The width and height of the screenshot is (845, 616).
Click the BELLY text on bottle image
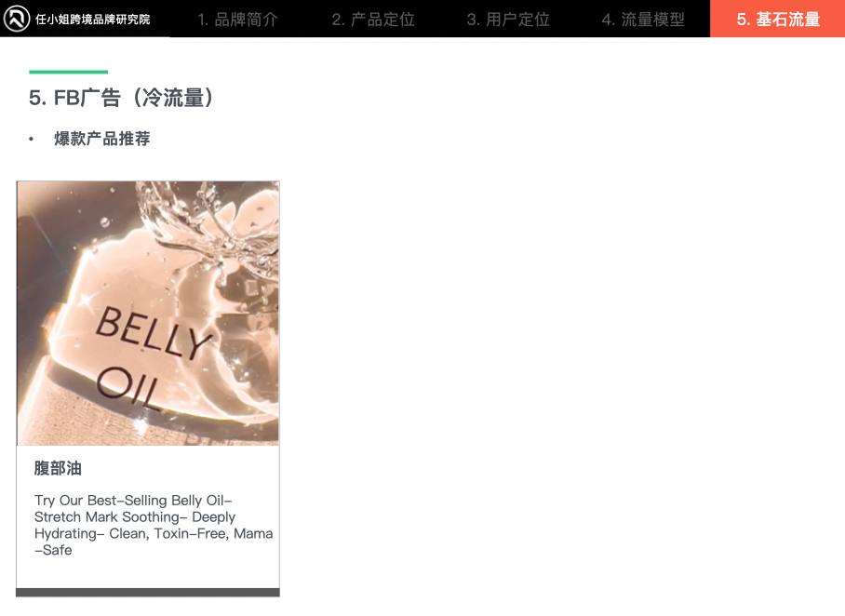point(154,332)
